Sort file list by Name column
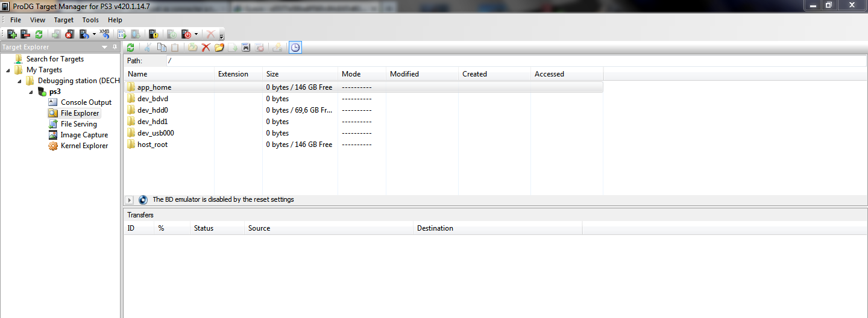Screen dimensions: 868x318 (169, 74)
